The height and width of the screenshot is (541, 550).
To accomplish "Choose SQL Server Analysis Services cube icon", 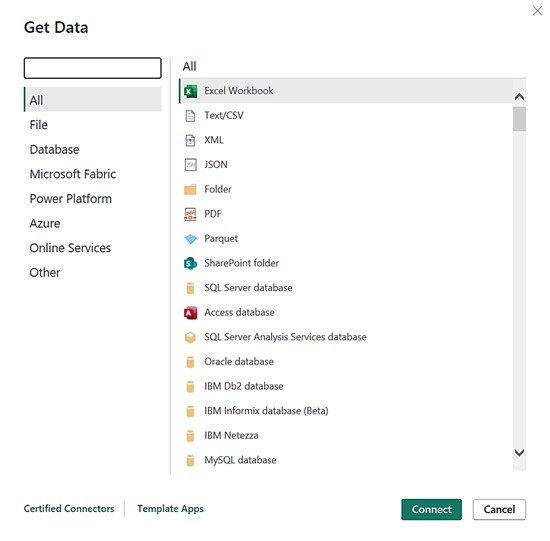I will [190, 337].
